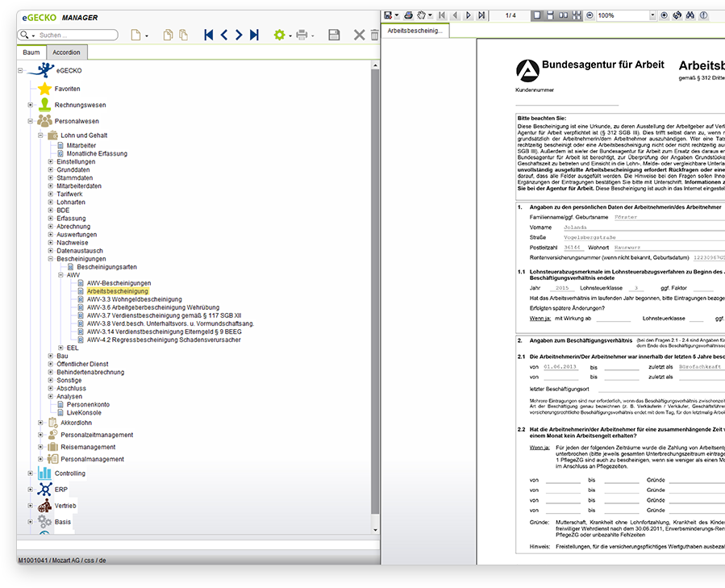
Task: Switch to the Baum tab
Action: [31, 52]
